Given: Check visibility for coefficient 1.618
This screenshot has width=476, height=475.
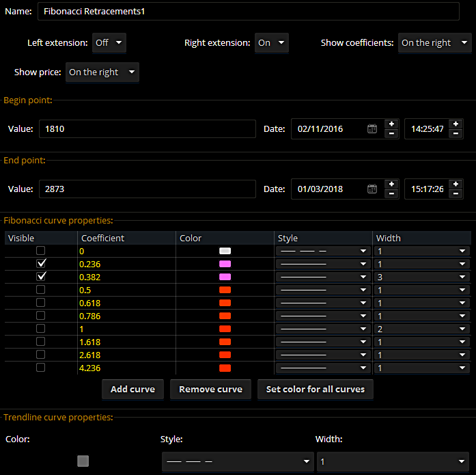Looking at the screenshot, I should point(41,342).
